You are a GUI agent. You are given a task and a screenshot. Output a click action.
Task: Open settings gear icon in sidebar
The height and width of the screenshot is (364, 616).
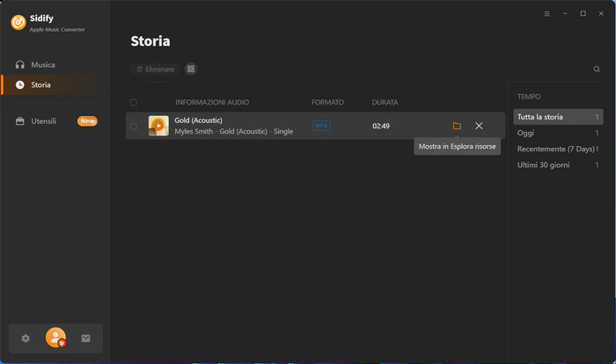pos(26,339)
